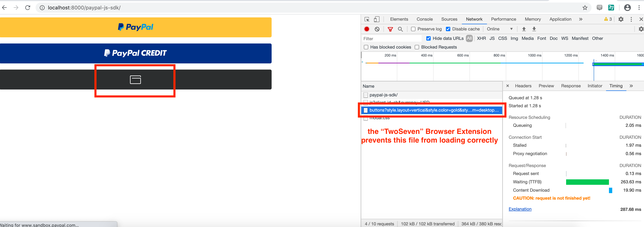
Task: Clear the network log
Action: pyautogui.click(x=377, y=29)
